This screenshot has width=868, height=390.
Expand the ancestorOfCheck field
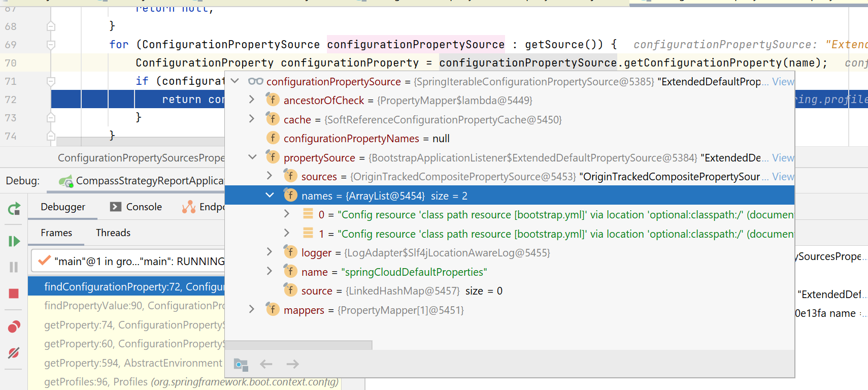click(x=252, y=100)
